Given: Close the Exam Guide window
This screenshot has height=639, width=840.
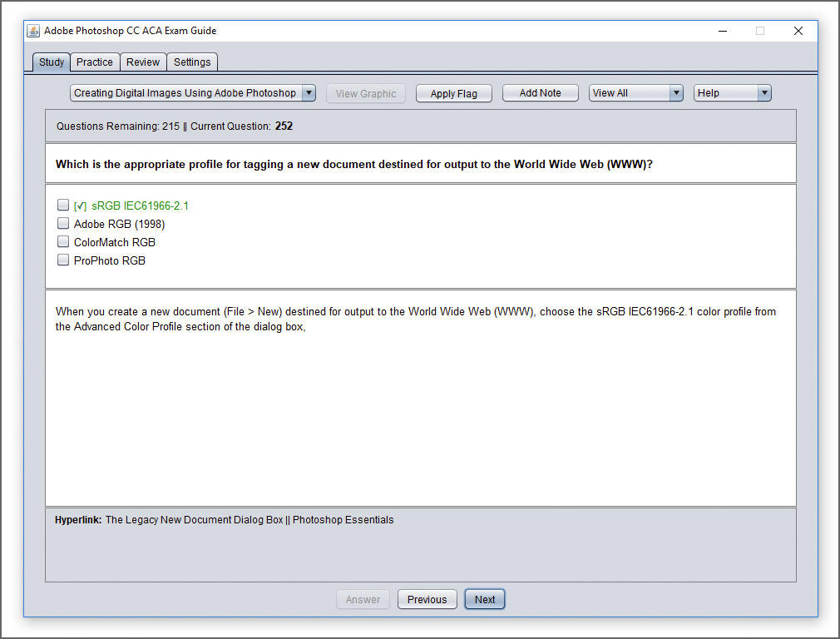Looking at the screenshot, I should (798, 31).
